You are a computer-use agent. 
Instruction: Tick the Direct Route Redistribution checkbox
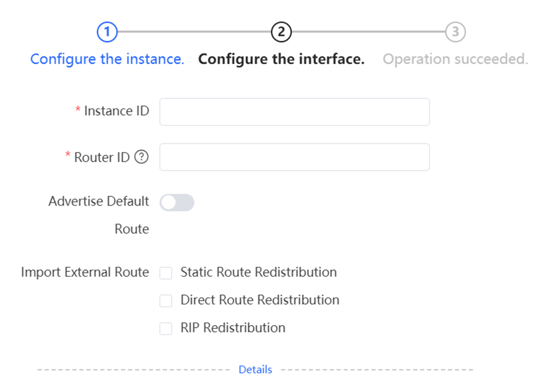click(x=166, y=301)
